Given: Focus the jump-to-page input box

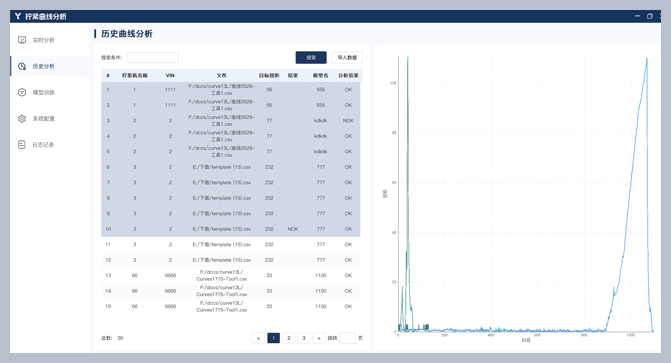Looking at the screenshot, I should point(347,338).
